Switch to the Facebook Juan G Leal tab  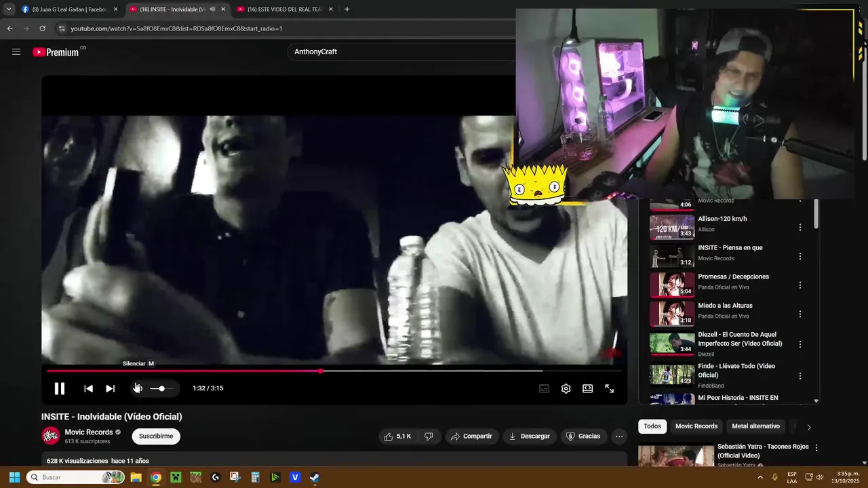click(69, 9)
